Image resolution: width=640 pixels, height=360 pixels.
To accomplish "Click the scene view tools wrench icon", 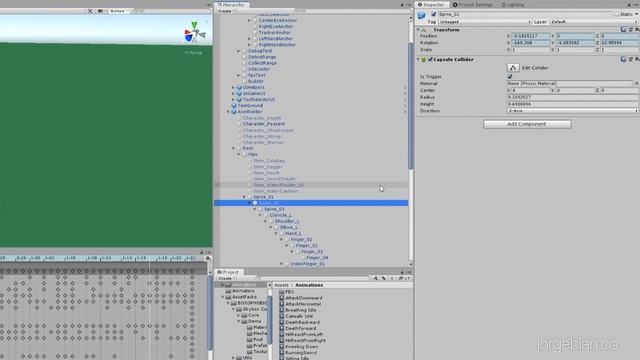I will pos(90,11).
